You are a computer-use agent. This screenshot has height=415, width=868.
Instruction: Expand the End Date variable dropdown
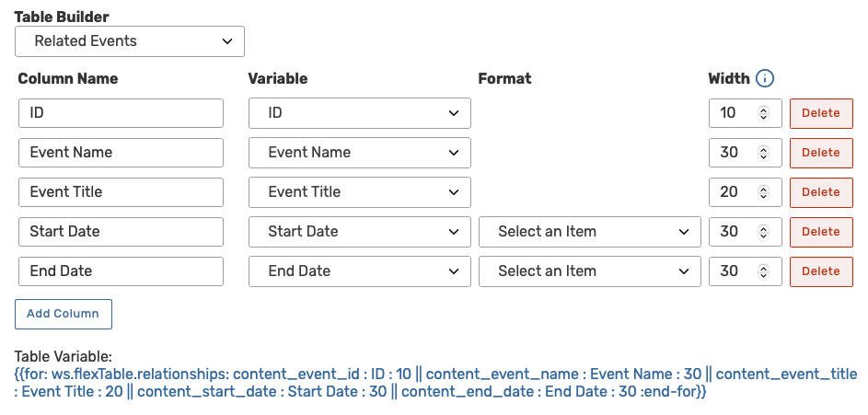tap(360, 271)
